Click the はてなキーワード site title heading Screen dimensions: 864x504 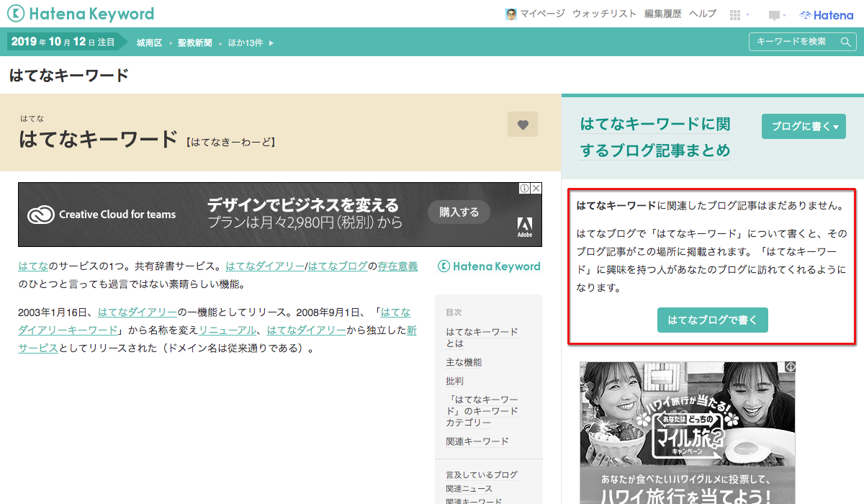[69, 76]
